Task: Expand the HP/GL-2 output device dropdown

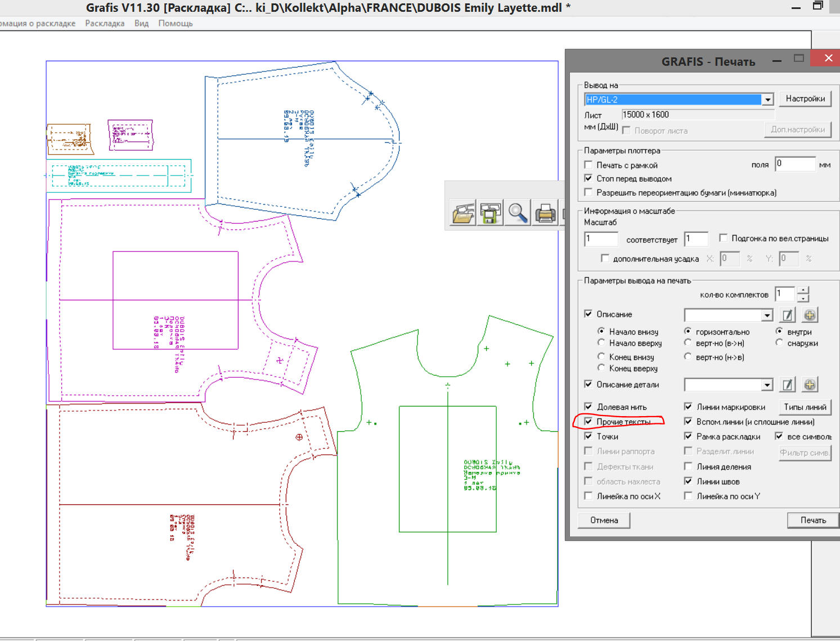Action: coord(768,100)
